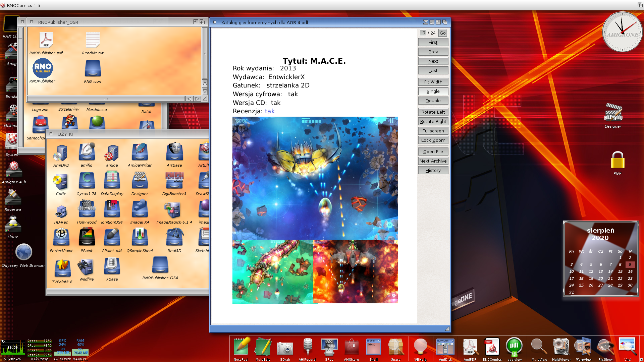Open the NotePad dock icon
This screenshot has height=362, width=644.
click(241, 347)
